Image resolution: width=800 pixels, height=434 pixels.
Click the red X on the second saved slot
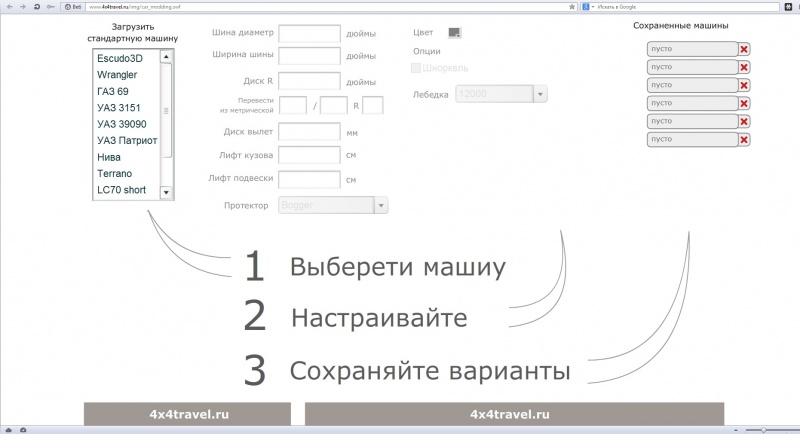click(744, 67)
